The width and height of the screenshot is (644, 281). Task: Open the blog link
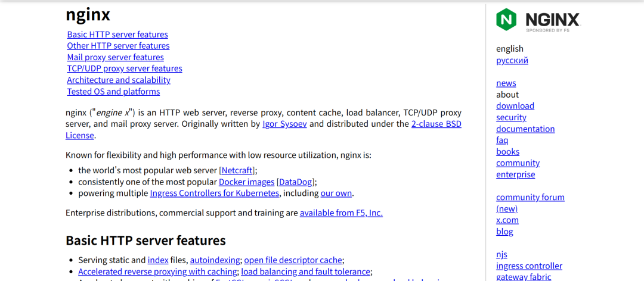point(504,232)
